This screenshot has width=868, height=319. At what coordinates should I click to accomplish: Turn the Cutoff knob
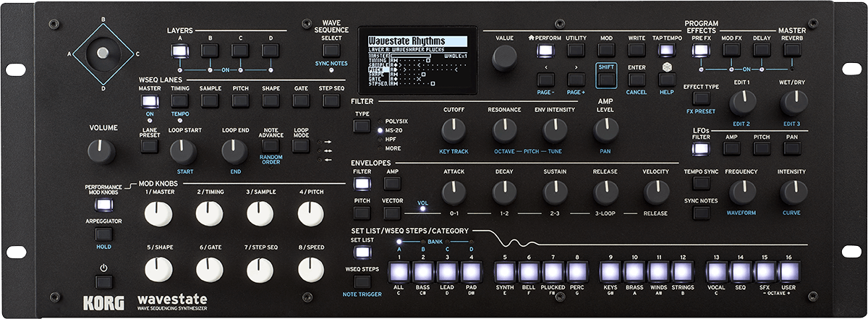pyautogui.click(x=454, y=130)
